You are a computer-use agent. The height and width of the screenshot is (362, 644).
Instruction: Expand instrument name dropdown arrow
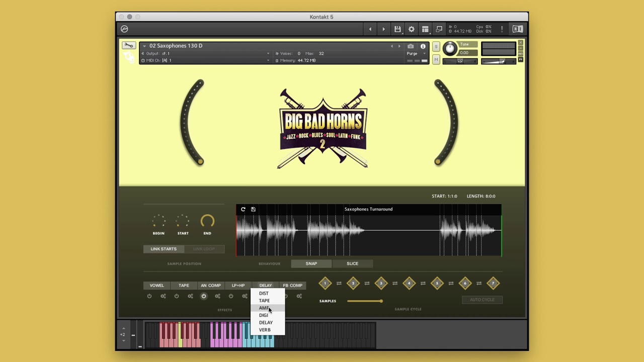pos(144,46)
